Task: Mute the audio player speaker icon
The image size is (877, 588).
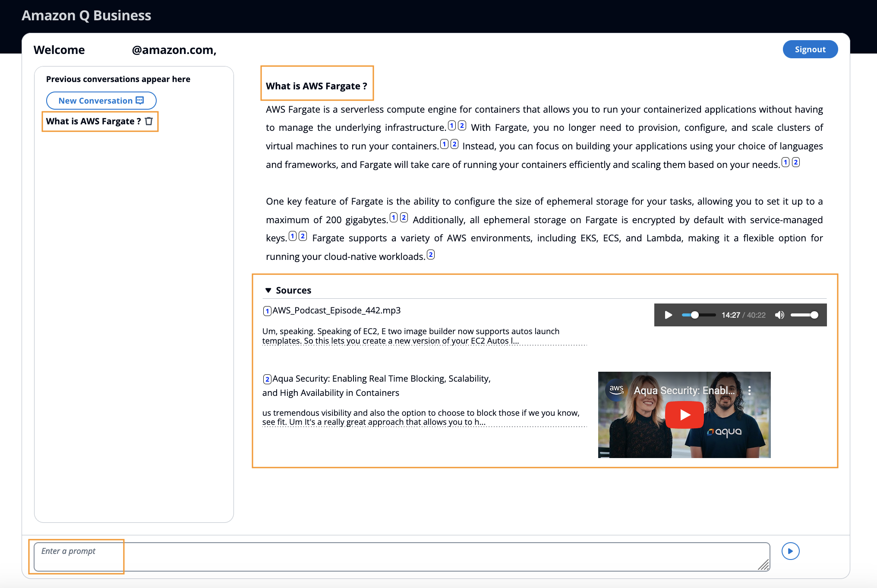Action: coord(779,315)
